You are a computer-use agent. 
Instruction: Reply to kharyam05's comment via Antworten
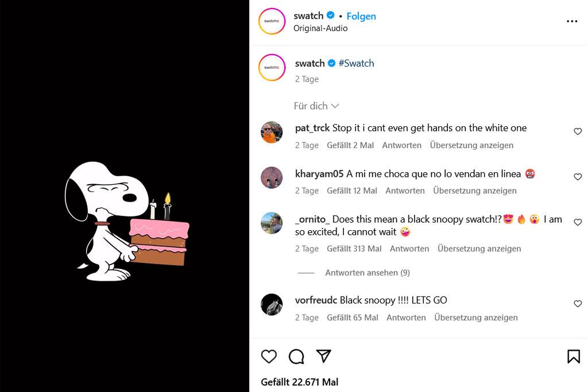405,191
